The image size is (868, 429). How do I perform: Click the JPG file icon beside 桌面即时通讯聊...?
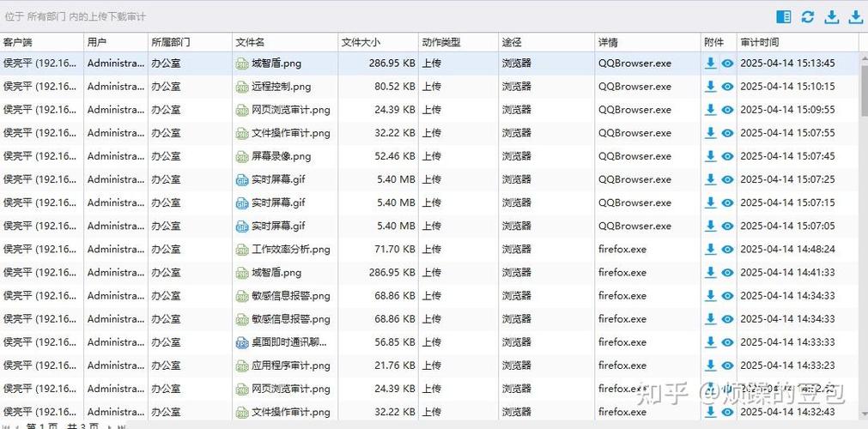242,342
